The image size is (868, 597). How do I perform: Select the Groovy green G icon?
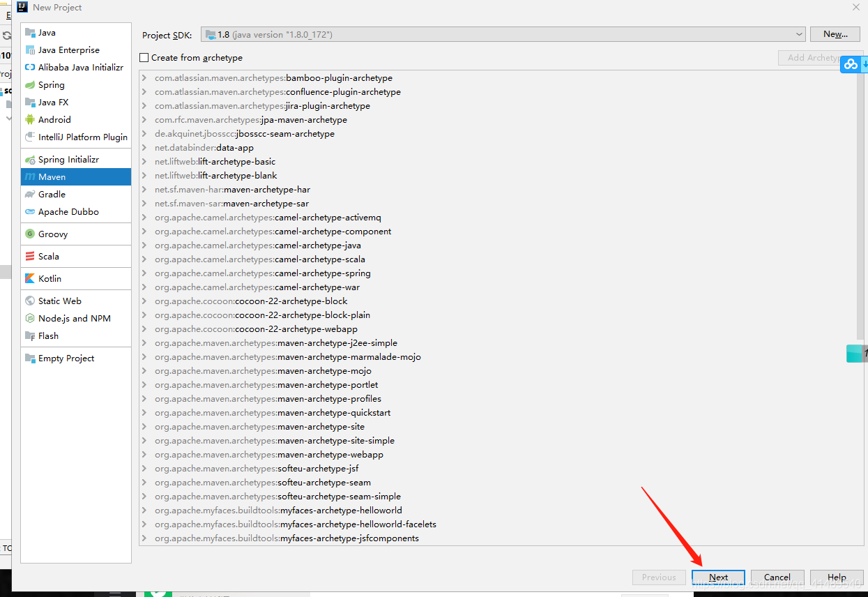coord(30,234)
